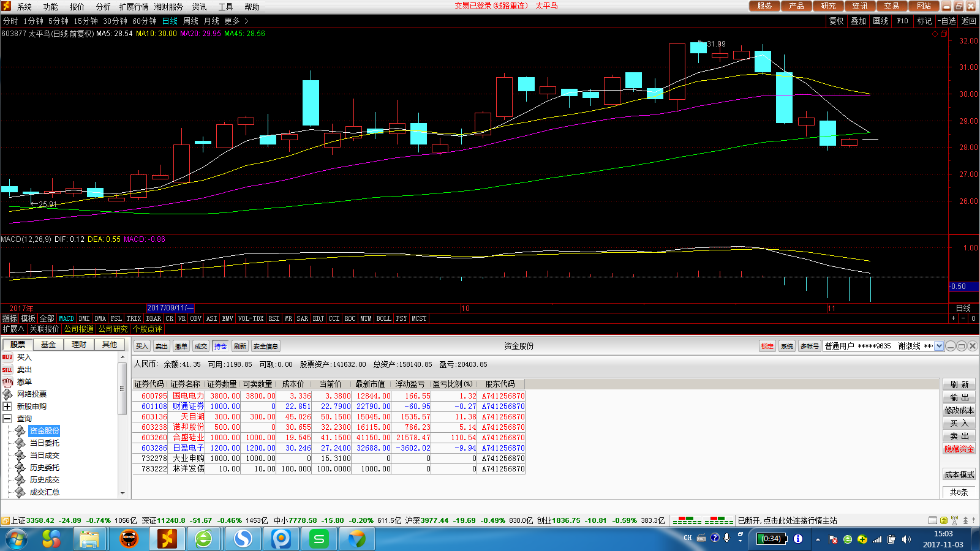This screenshot has width=980, height=551.
Task: Expand the 新股申购 tree node
Action: (7, 407)
